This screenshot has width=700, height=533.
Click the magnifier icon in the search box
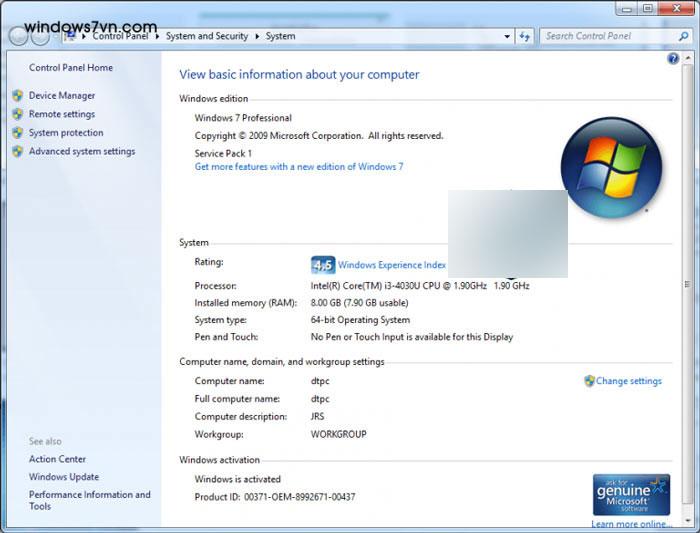click(683, 36)
